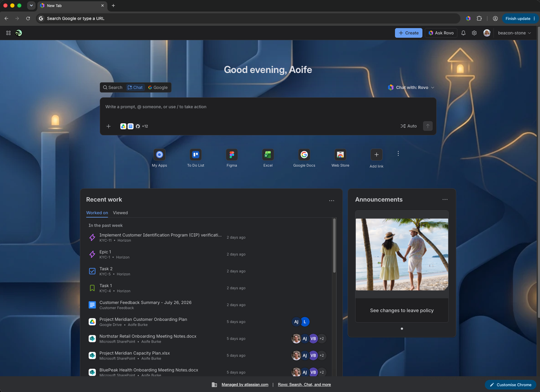Open Google Docs shortcut
The width and height of the screenshot is (540, 392).
(x=304, y=158)
